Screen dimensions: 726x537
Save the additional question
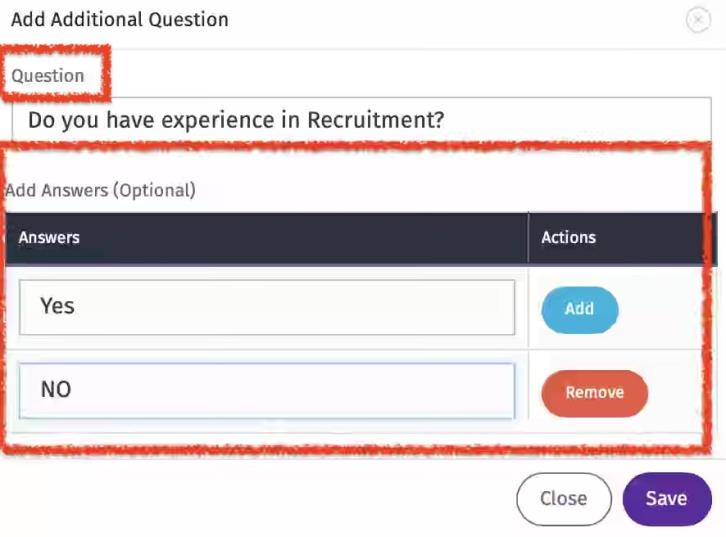pos(666,498)
